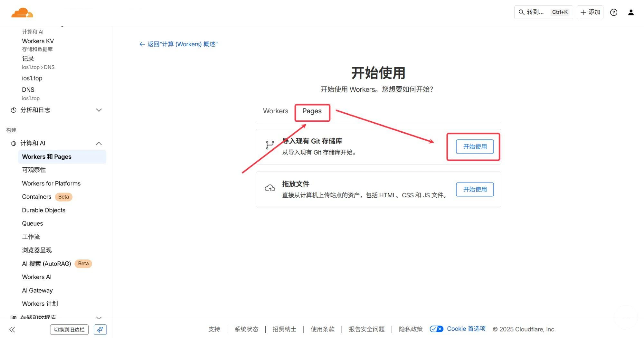Click 开始使用 for importing Git repository
The height and width of the screenshot is (338, 644).
[475, 146]
